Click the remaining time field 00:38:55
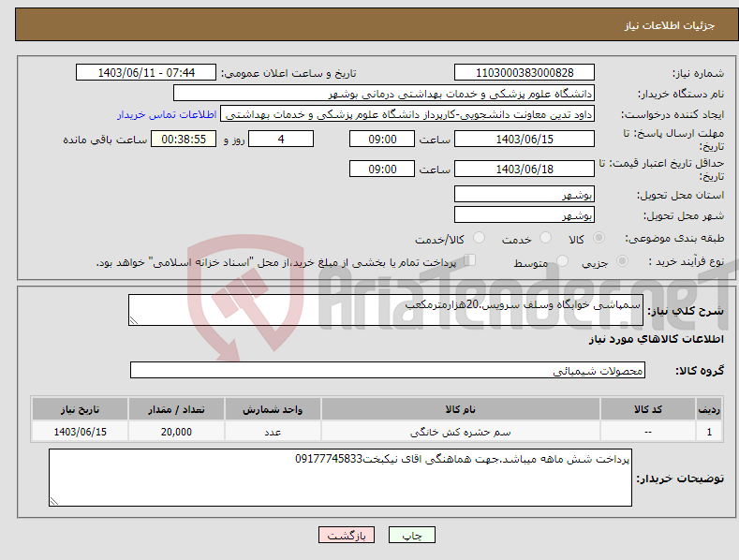This screenshot has width=739, height=560. point(184,139)
